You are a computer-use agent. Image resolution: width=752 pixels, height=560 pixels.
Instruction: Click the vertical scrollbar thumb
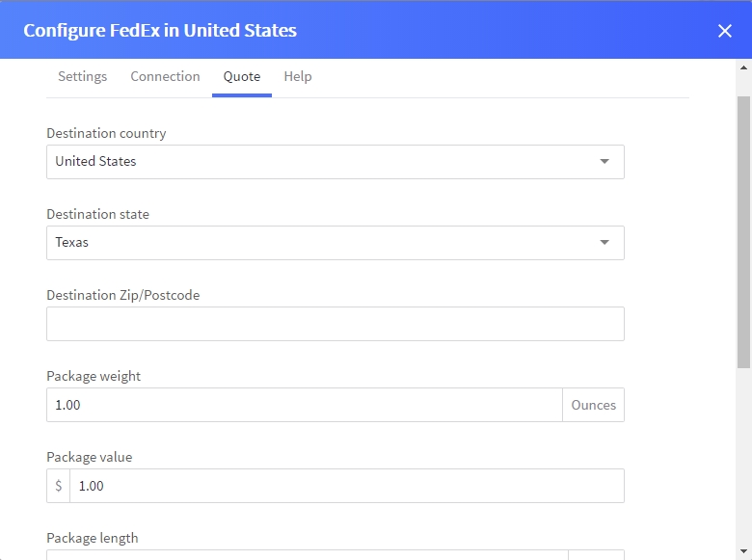(743, 231)
